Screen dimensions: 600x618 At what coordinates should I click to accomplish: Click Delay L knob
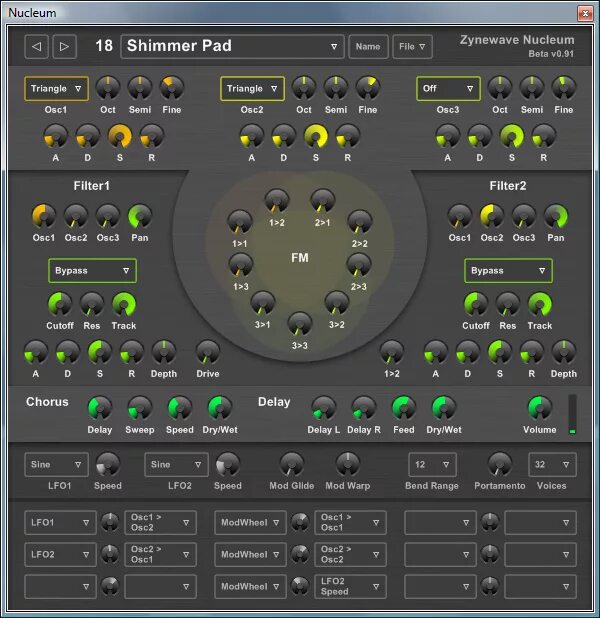[324, 408]
